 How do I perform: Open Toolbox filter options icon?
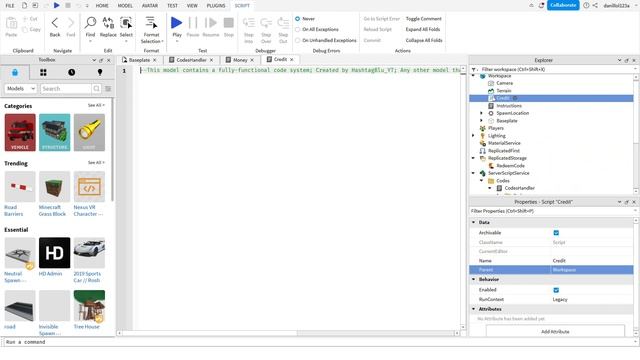[108, 89]
